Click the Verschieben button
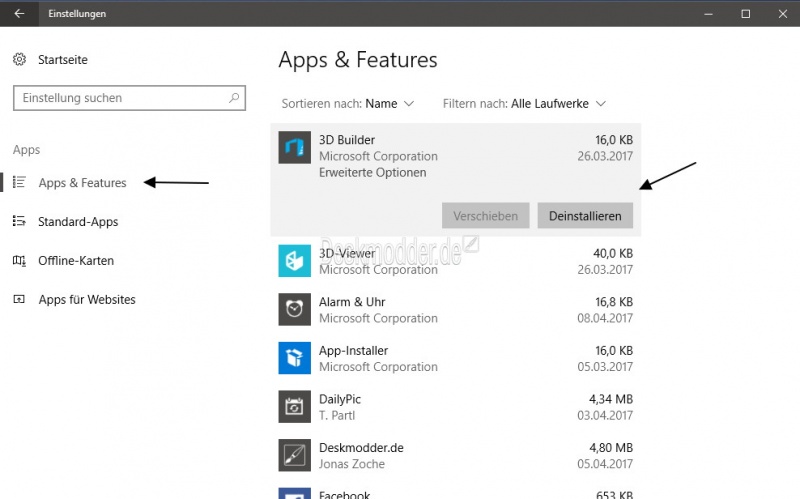Viewport: 800px width, 499px height. tap(486, 216)
